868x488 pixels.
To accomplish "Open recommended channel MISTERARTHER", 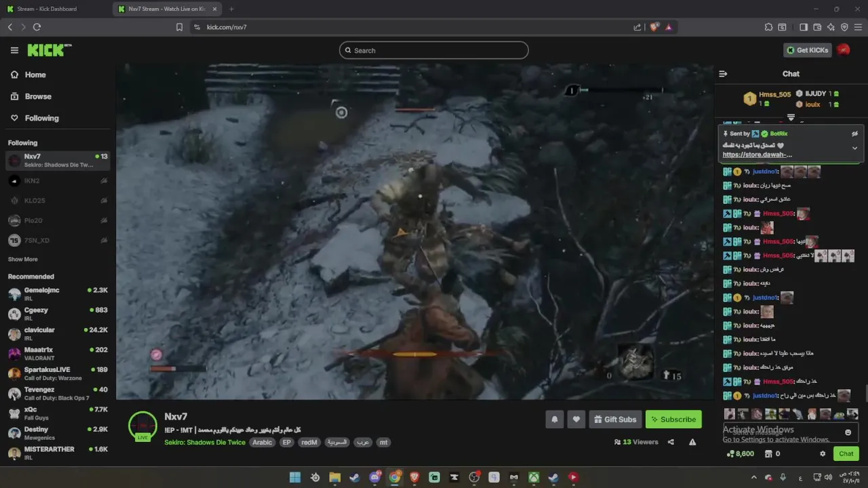I will point(58,453).
